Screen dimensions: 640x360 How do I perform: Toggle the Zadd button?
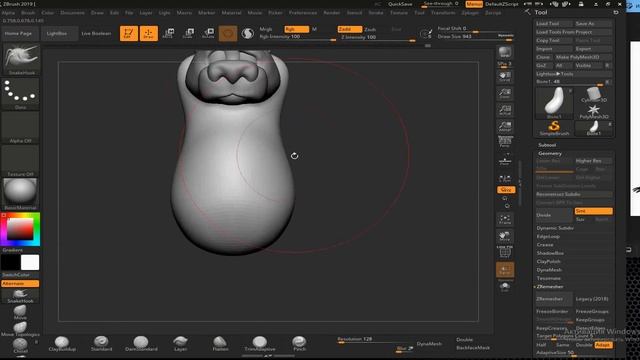click(x=349, y=29)
